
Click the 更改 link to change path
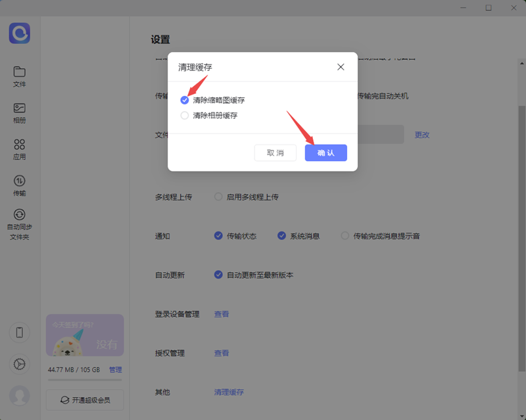(422, 135)
